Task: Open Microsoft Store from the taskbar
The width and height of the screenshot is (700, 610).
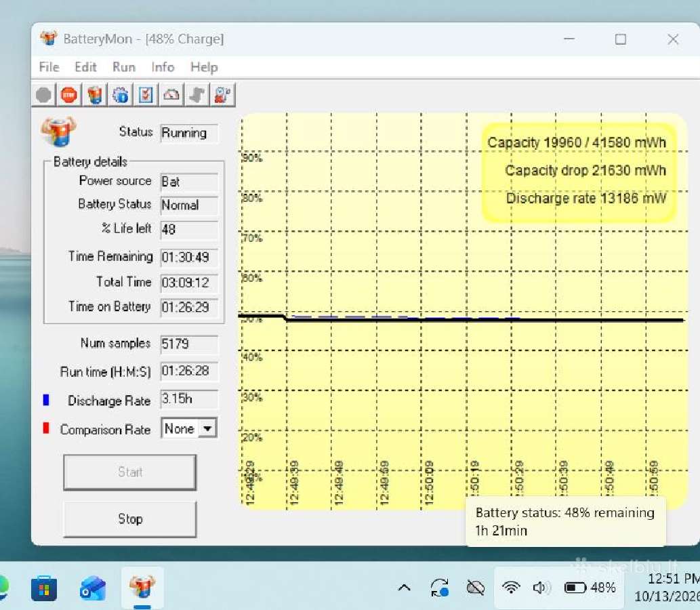Action: pos(44,588)
